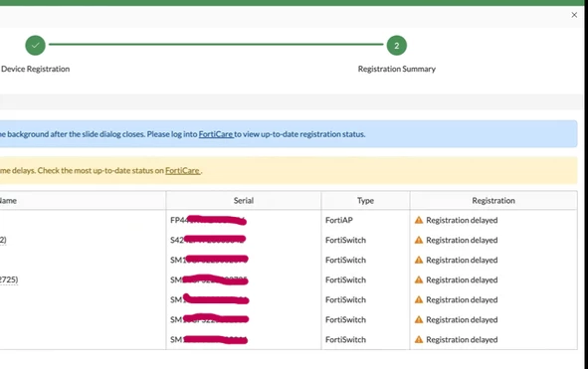Click the Registration column header
The width and height of the screenshot is (588, 369).
(493, 201)
